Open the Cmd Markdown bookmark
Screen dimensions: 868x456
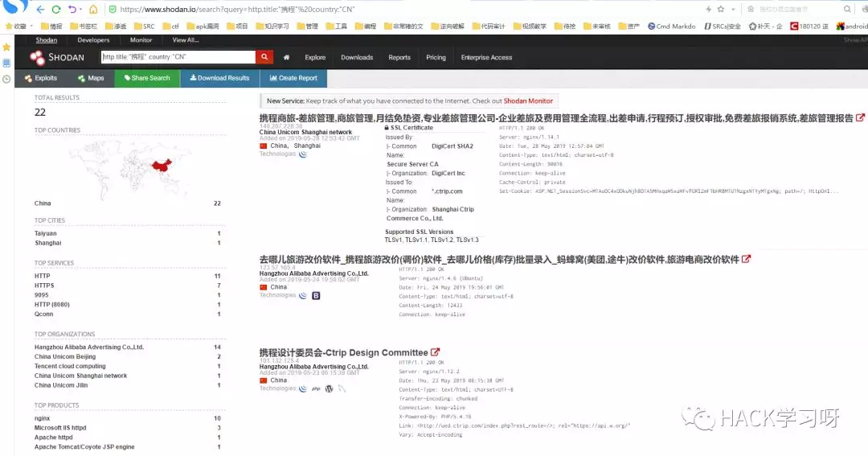[671, 26]
